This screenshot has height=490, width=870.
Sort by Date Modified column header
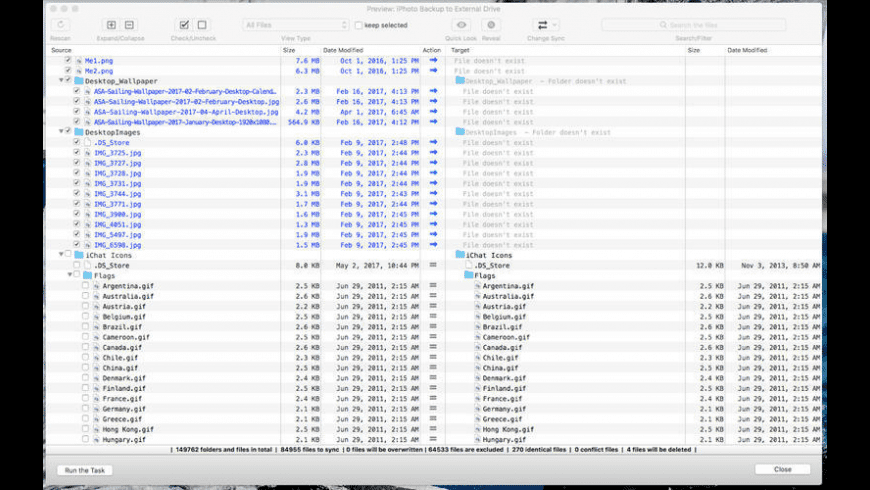[x=343, y=49]
